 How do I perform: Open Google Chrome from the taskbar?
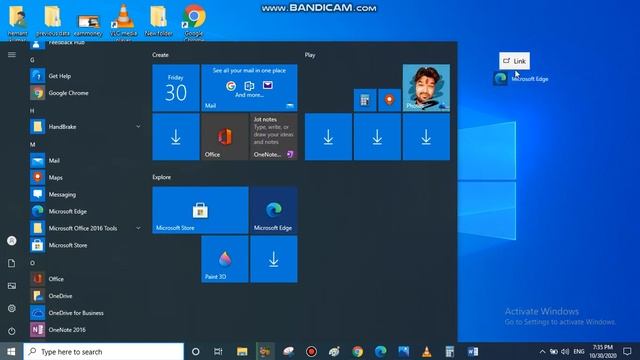[x=358, y=351]
